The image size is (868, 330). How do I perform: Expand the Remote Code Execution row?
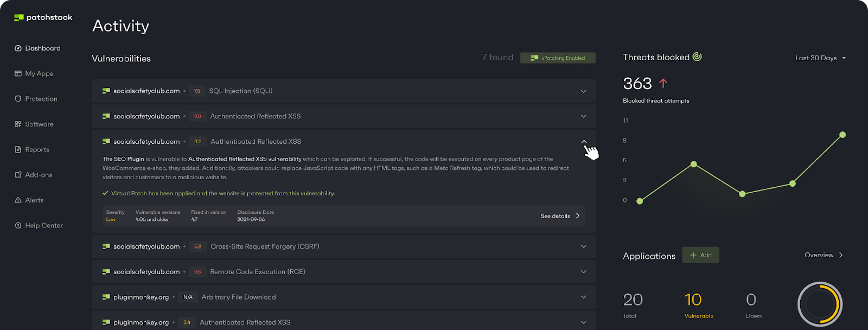[584, 272]
